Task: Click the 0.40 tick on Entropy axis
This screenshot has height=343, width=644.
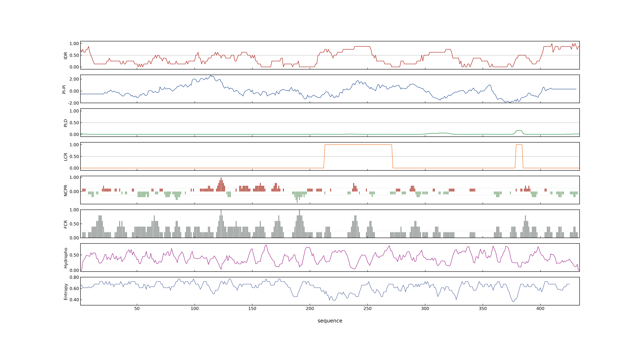Action: pyautogui.click(x=74, y=300)
